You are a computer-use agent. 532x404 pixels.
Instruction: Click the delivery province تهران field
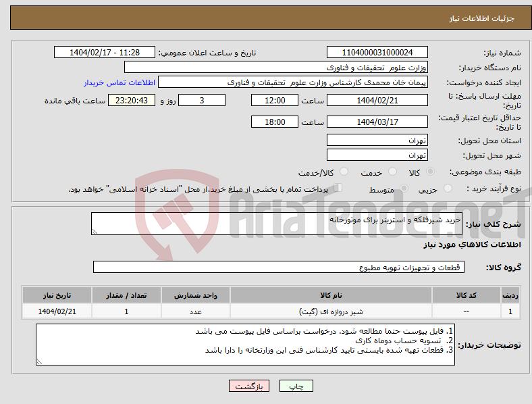click(377, 140)
